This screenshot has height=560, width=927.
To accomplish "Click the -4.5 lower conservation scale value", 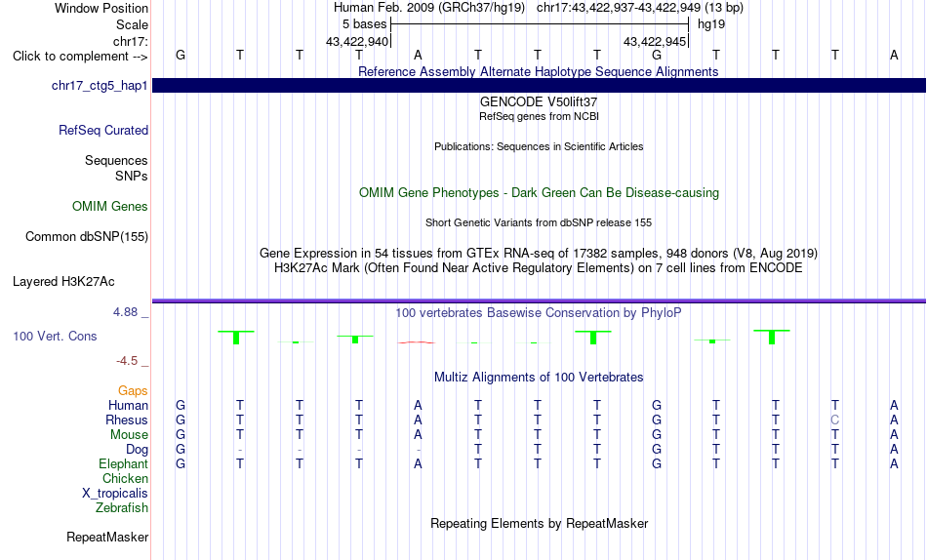I will pos(127,361).
